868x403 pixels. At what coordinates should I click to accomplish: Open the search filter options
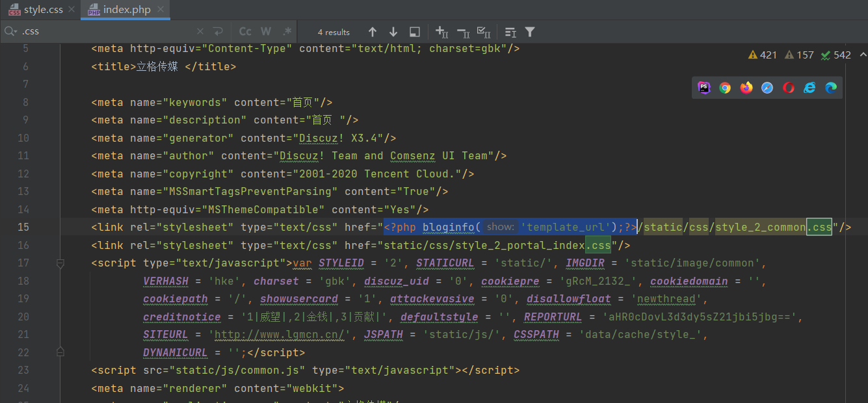click(x=530, y=32)
